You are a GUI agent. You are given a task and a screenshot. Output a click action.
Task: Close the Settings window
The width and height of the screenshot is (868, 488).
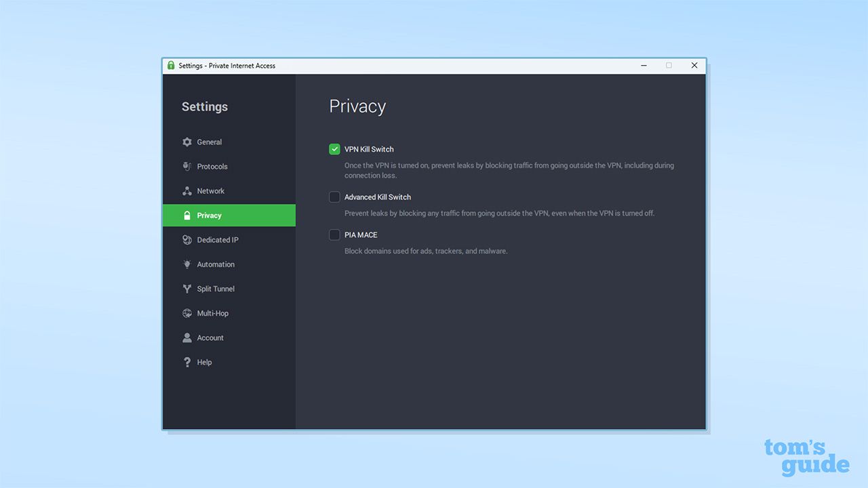click(x=694, y=66)
